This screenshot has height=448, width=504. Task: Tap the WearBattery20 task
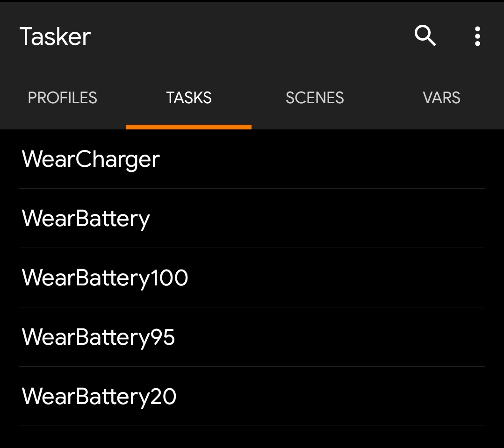tap(99, 397)
